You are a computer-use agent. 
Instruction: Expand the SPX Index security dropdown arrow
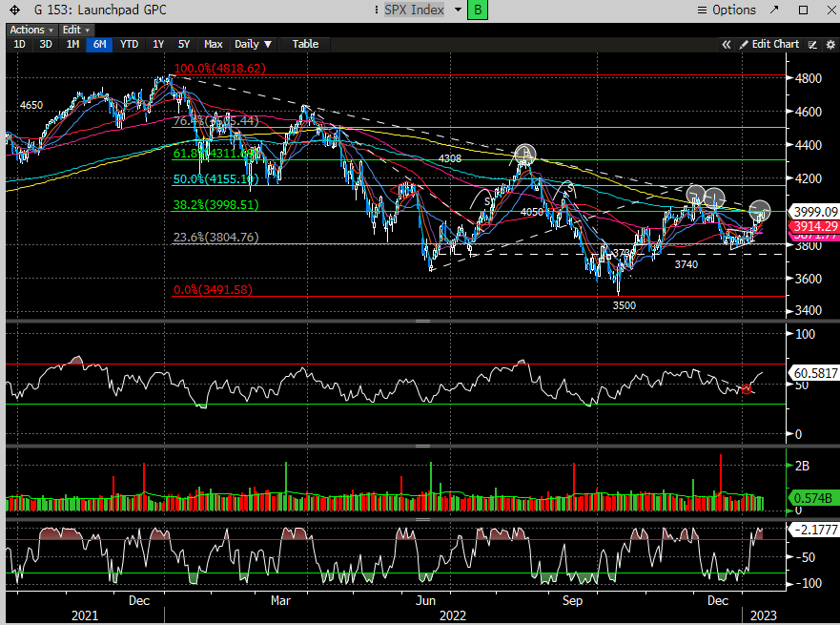click(x=458, y=10)
